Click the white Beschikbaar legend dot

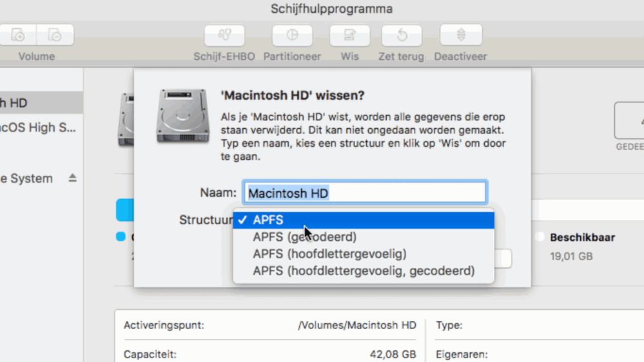540,237
